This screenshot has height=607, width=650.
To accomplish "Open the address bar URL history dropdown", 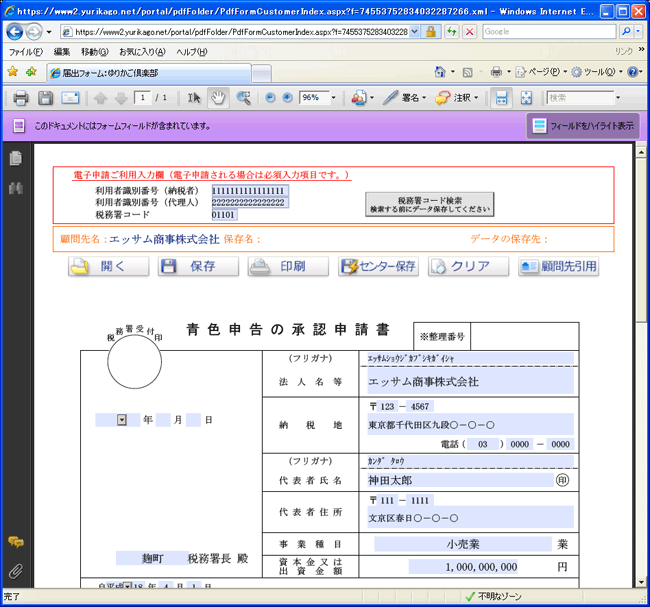I will tap(414, 32).
